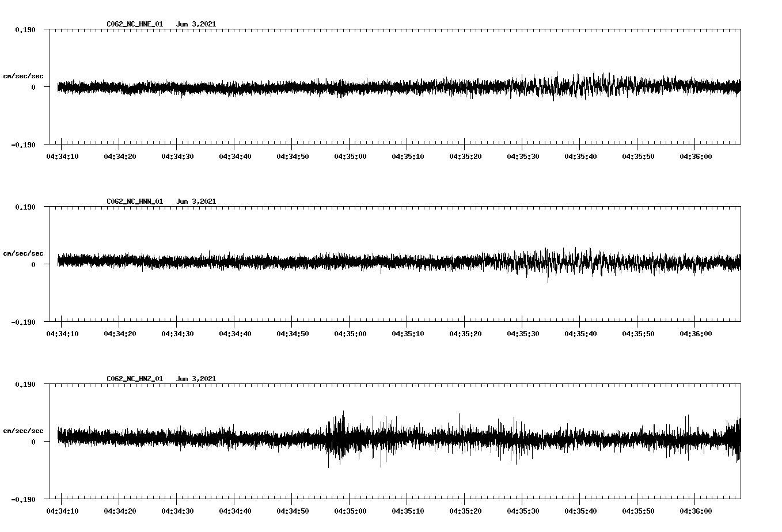Screen dimensions: 782x532
Task: Click time label 04:35:10 on HNE axis
Action: pyautogui.click(x=408, y=157)
